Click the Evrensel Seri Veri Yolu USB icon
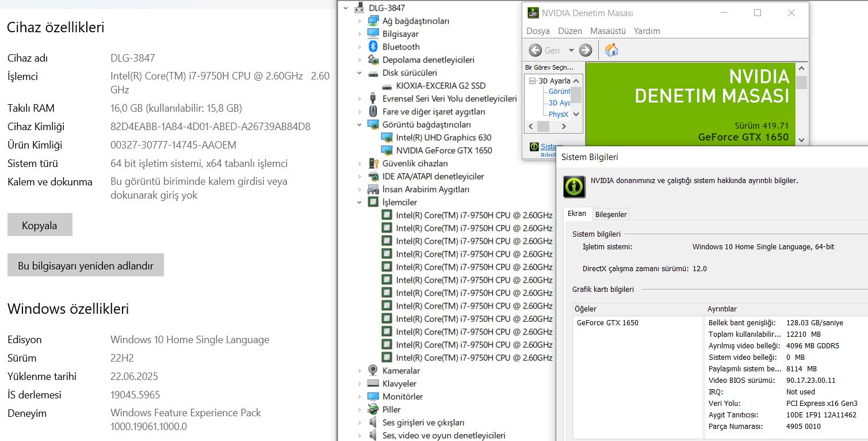This screenshot has height=441, width=868. [x=373, y=98]
